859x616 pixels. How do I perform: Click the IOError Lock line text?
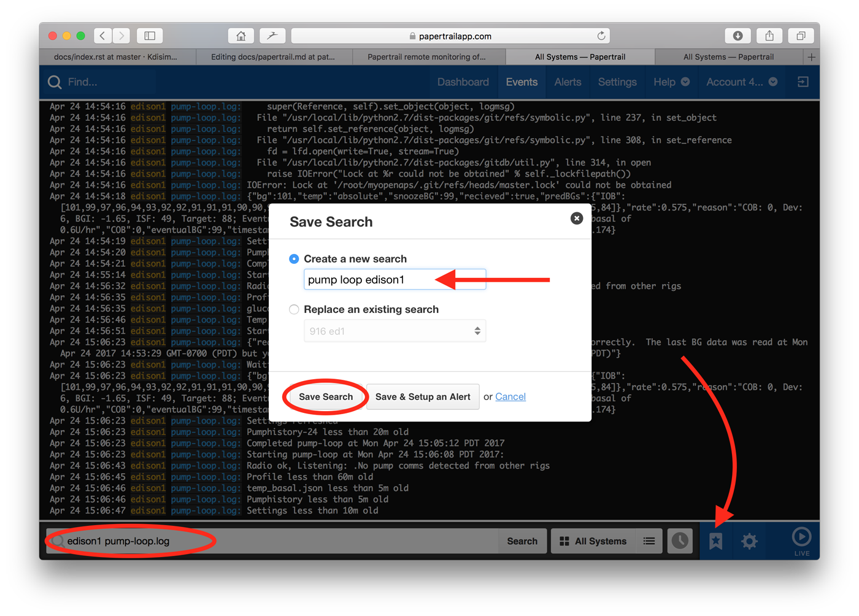pyautogui.click(x=459, y=185)
